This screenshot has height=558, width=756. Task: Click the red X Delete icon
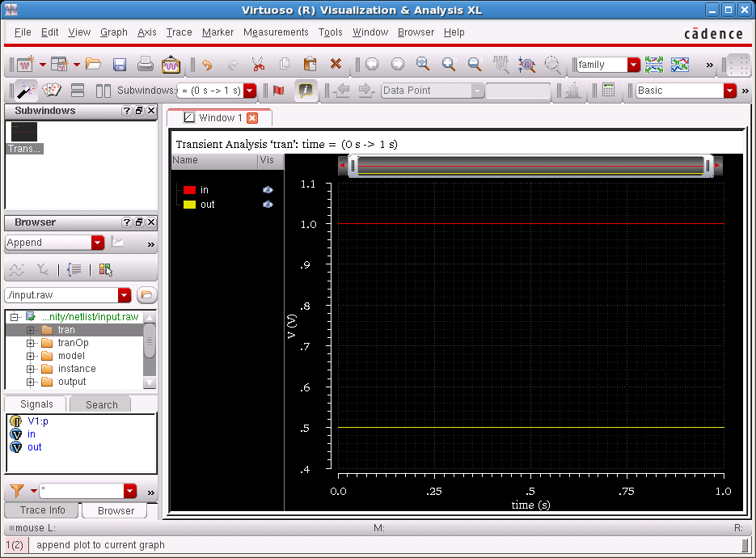336,65
